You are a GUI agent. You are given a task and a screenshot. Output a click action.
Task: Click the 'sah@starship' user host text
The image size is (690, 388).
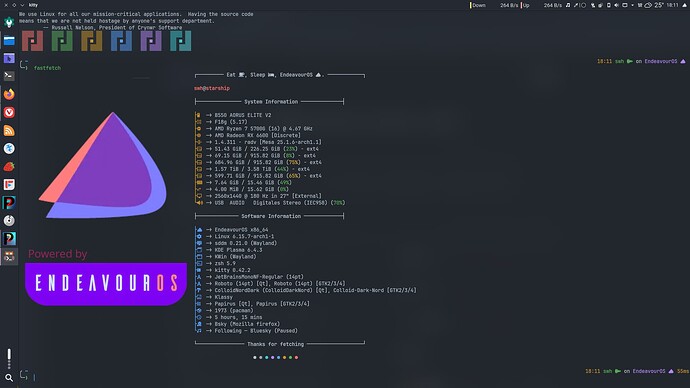coord(212,88)
